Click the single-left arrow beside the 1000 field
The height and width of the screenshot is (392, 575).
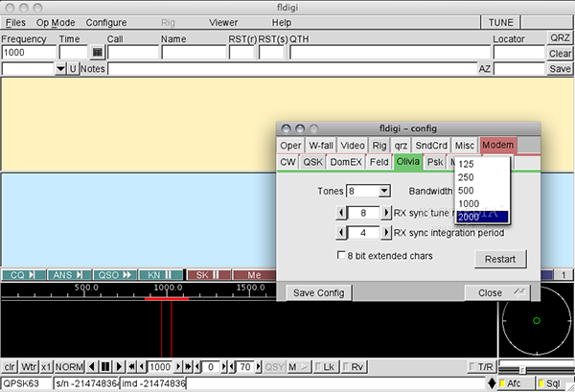(142, 366)
